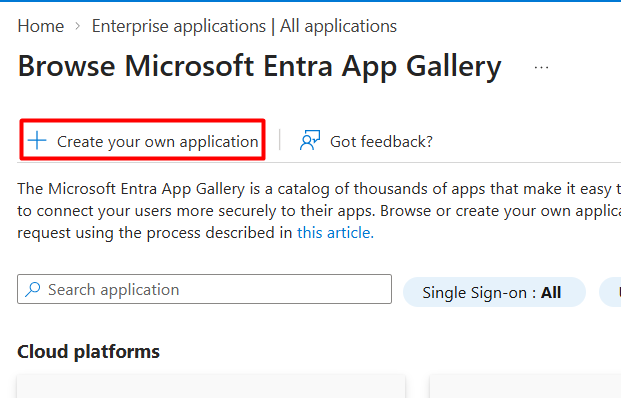This screenshot has width=621, height=398.
Task: Open the 'this article' link
Action: (335, 233)
